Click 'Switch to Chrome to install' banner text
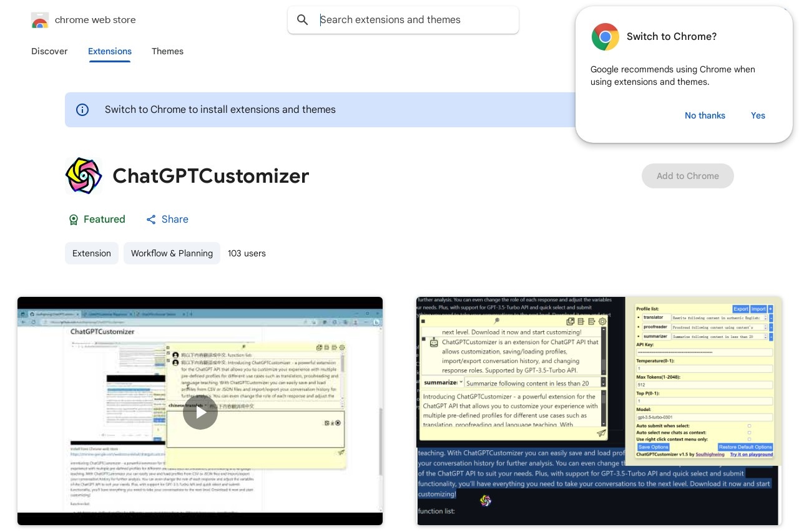The width and height of the screenshot is (799, 532). [220, 110]
